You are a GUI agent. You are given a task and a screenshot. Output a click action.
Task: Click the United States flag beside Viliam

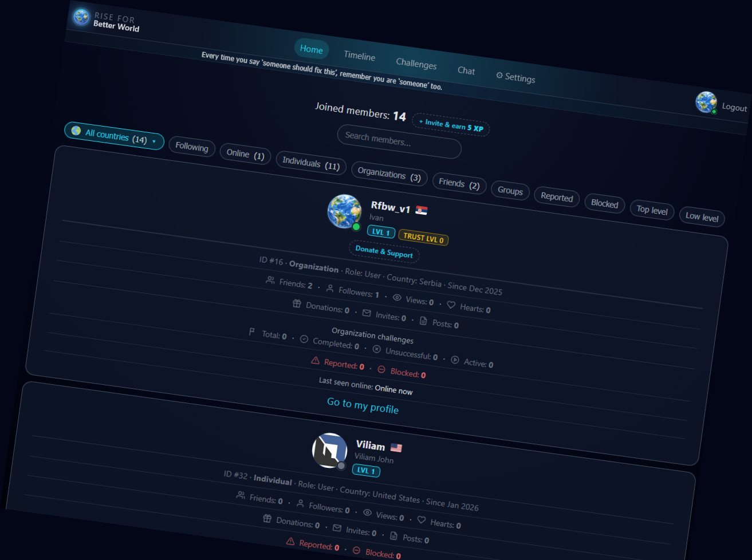[x=396, y=448]
